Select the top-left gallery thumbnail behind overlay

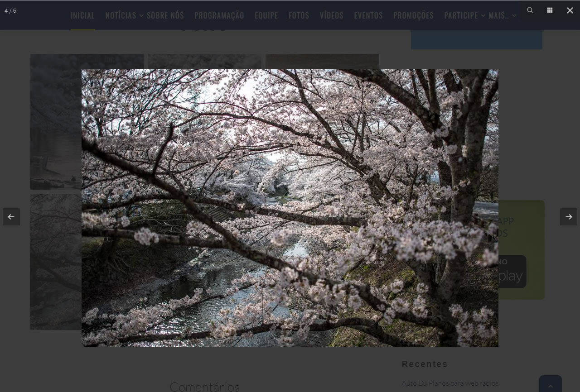tap(56, 121)
